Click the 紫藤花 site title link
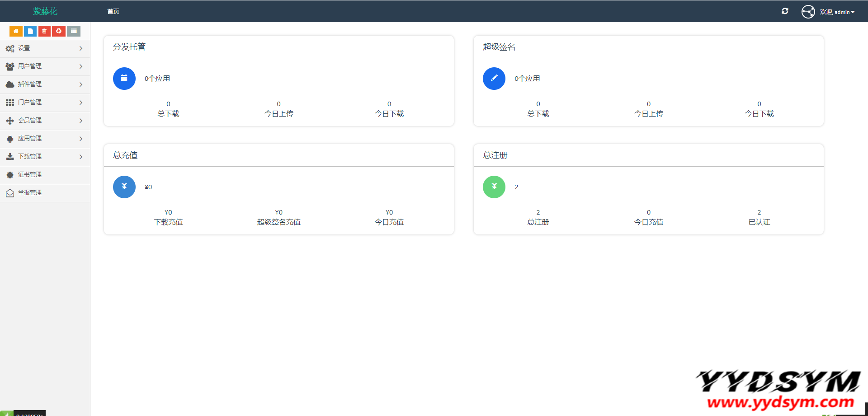 [x=45, y=11]
